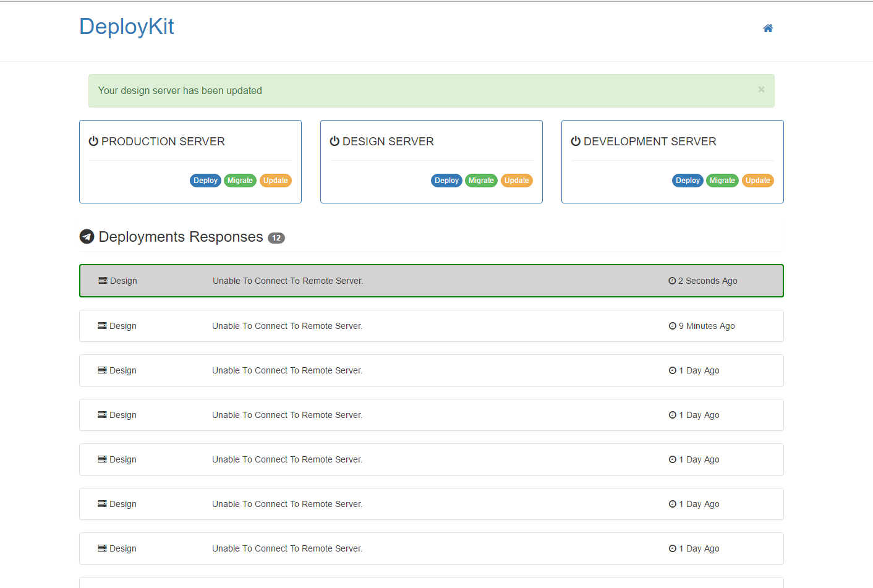Update the Design Server
Screen dimensions: 873x588
tap(517, 181)
